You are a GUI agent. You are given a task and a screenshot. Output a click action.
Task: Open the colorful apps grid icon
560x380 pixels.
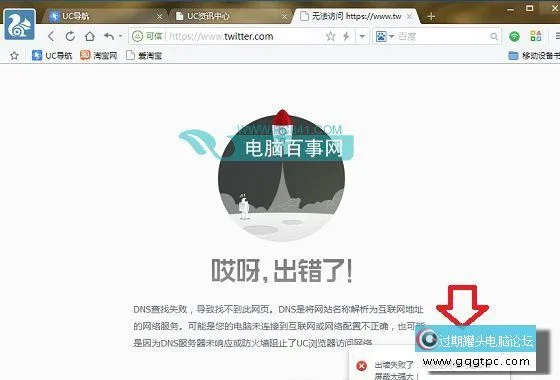[x=536, y=36]
